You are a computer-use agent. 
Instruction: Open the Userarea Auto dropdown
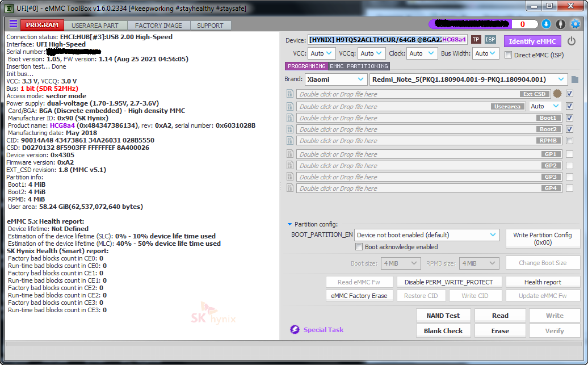click(545, 106)
